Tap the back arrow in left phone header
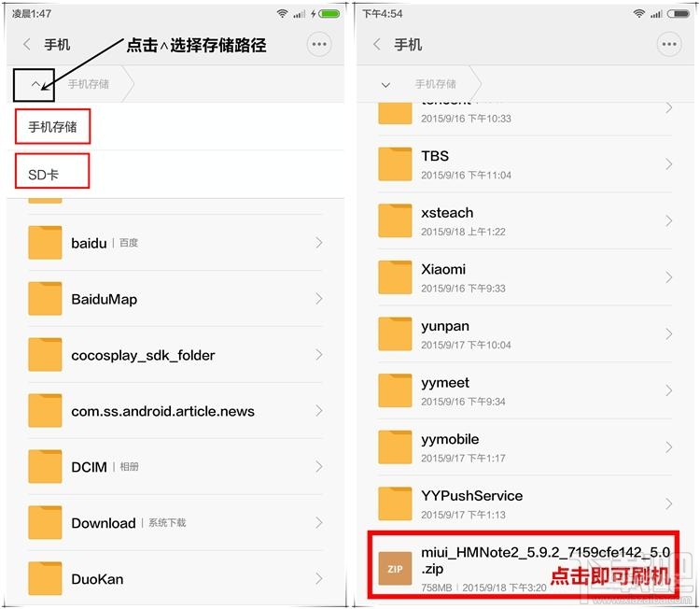This screenshot has width=700, height=609. coord(27,44)
